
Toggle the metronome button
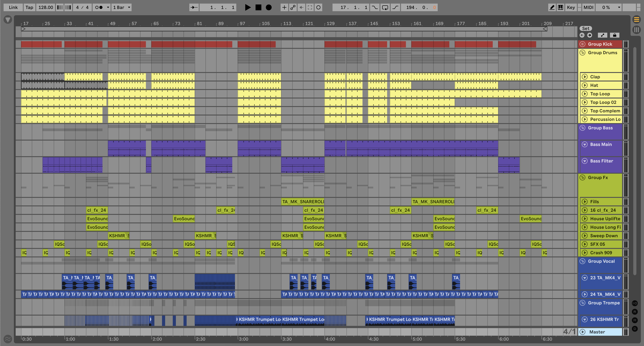[x=99, y=7]
